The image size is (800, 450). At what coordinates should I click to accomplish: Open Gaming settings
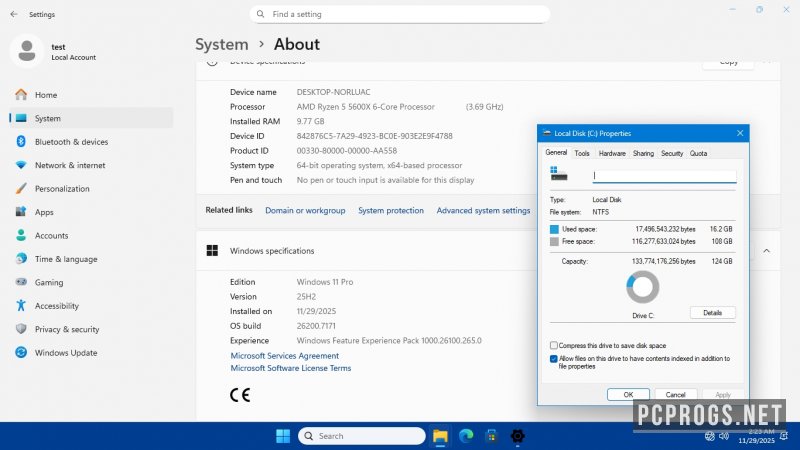point(91,283)
